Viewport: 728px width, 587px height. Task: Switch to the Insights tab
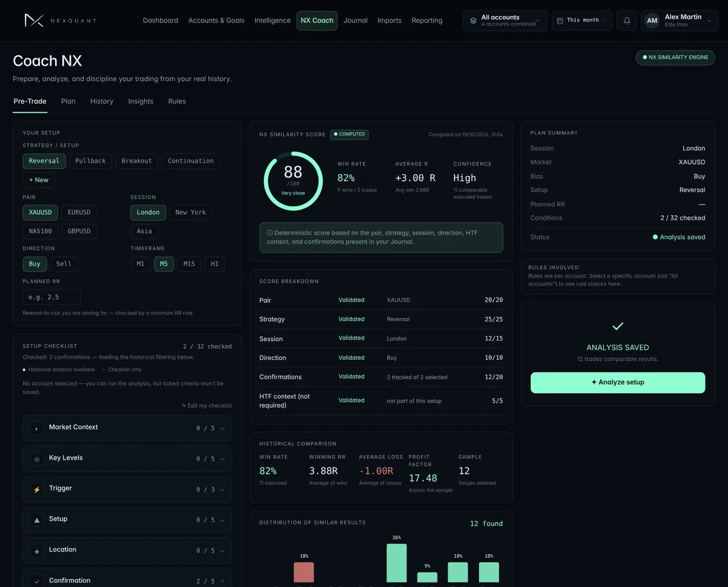point(141,101)
